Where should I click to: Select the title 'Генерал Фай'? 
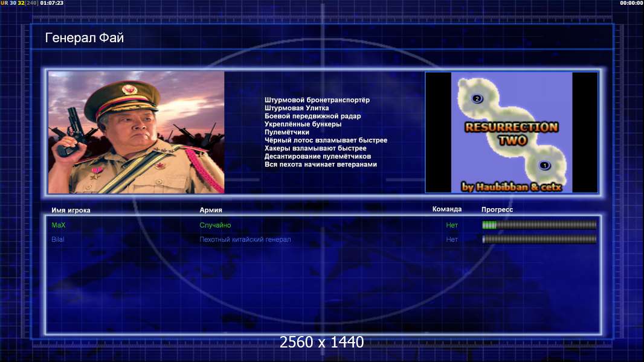(84, 38)
